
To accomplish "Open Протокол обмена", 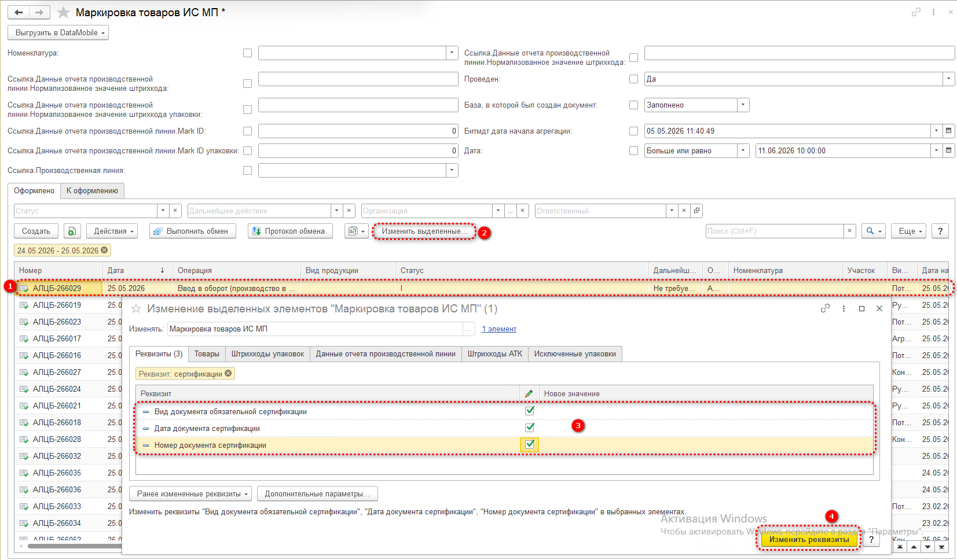I will coord(290,231).
